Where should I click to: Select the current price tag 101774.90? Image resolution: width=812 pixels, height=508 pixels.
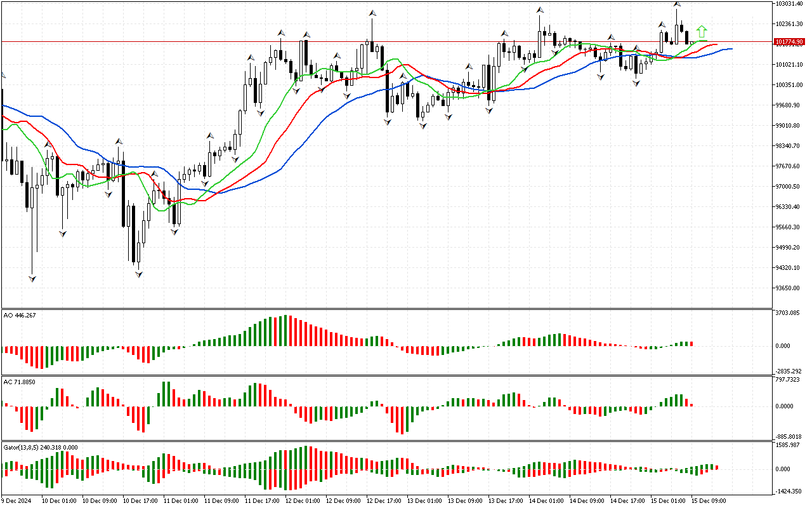tap(789, 42)
